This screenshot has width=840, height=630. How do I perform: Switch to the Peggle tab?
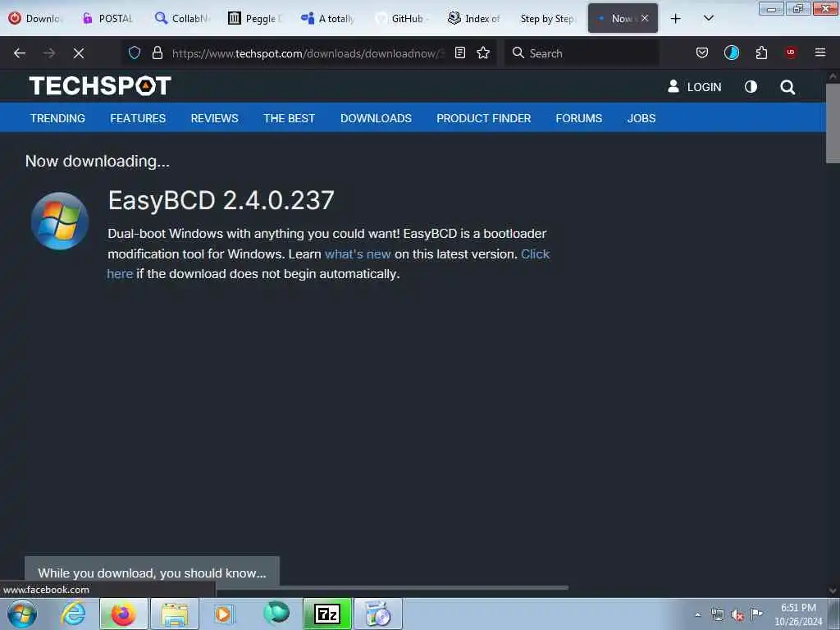(254, 18)
